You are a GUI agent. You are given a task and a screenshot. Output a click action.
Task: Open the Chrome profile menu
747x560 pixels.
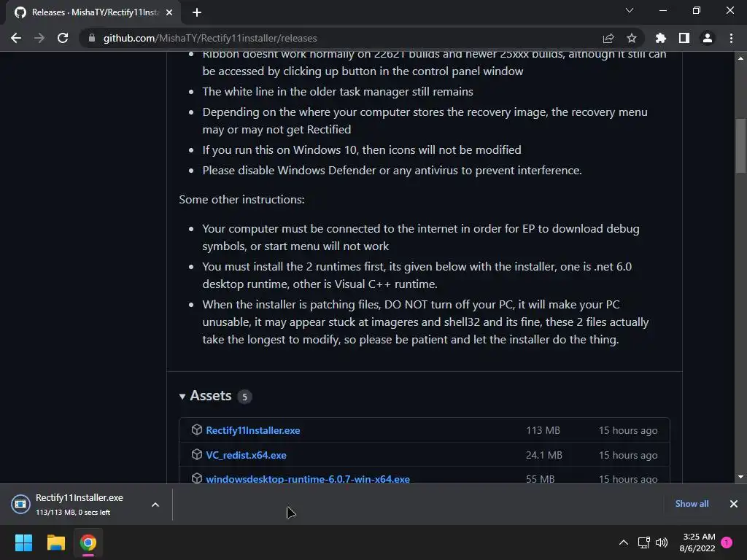point(708,38)
